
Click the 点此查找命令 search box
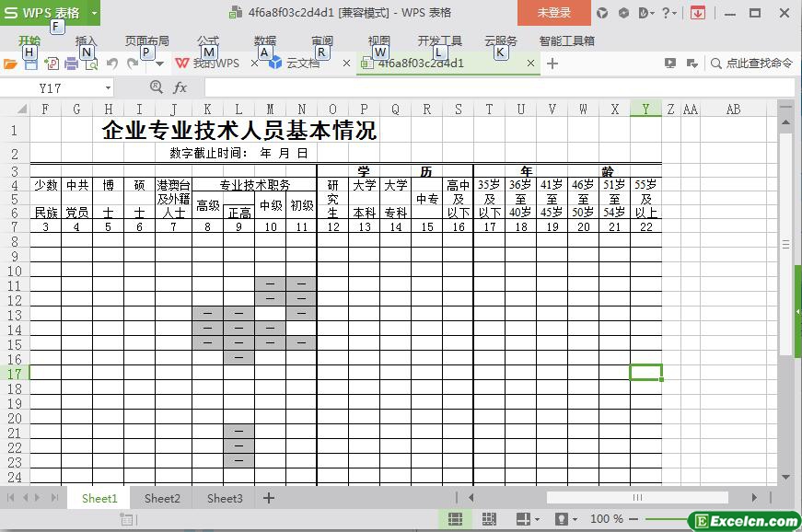(x=752, y=64)
